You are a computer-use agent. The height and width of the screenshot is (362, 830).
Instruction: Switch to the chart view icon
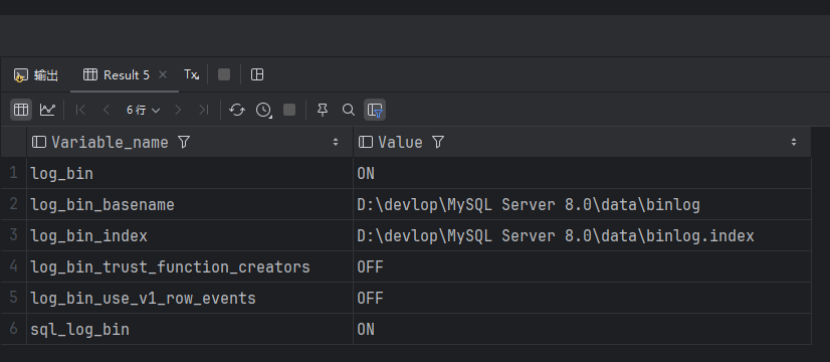(x=47, y=110)
